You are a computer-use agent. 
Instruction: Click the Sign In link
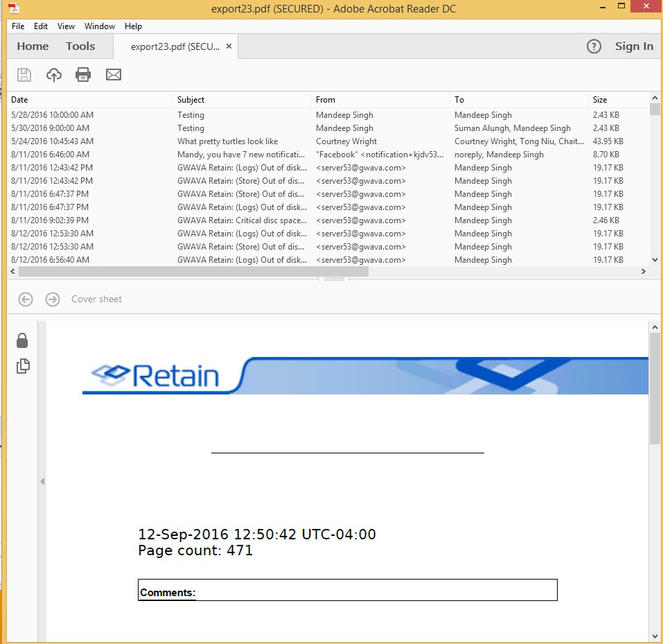tap(634, 46)
